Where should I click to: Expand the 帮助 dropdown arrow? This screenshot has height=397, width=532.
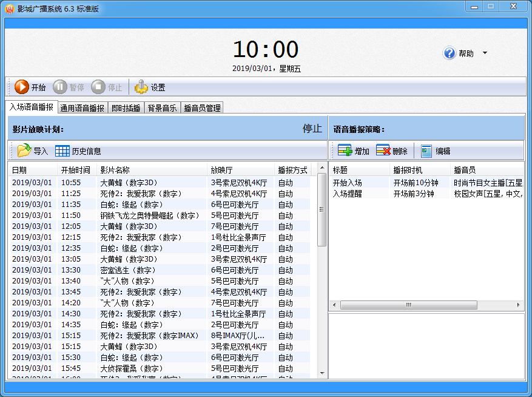click(x=485, y=53)
